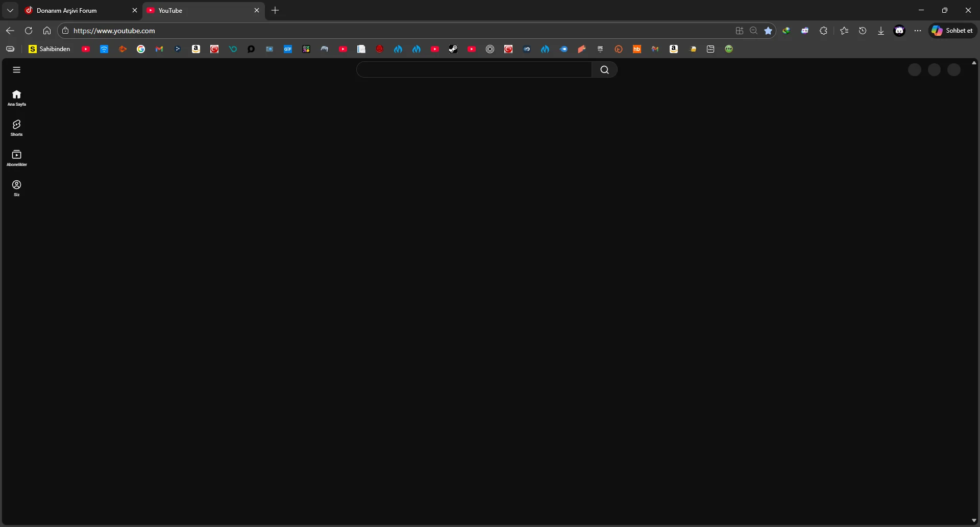Open browsing history from the toolbar
This screenshot has width=980, height=527.
pyautogui.click(x=863, y=31)
